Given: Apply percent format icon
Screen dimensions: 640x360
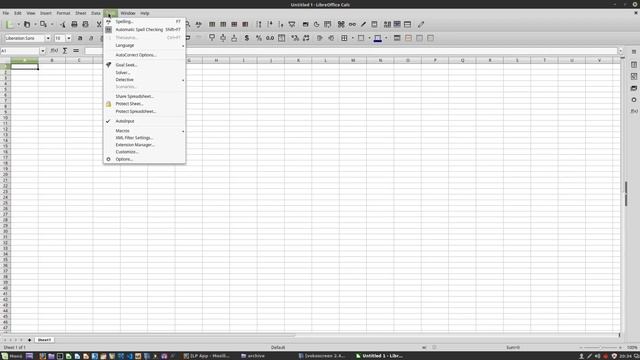Looking at the screenshot, I should (x=258, y=38).
